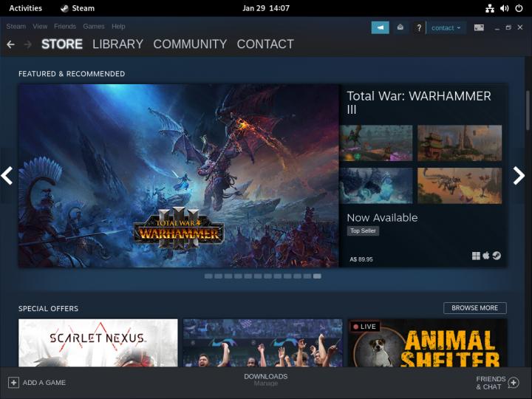Click the Now Available text
Image resolution: width=532 pixels, height=399 pixels.
pos(382,217)
